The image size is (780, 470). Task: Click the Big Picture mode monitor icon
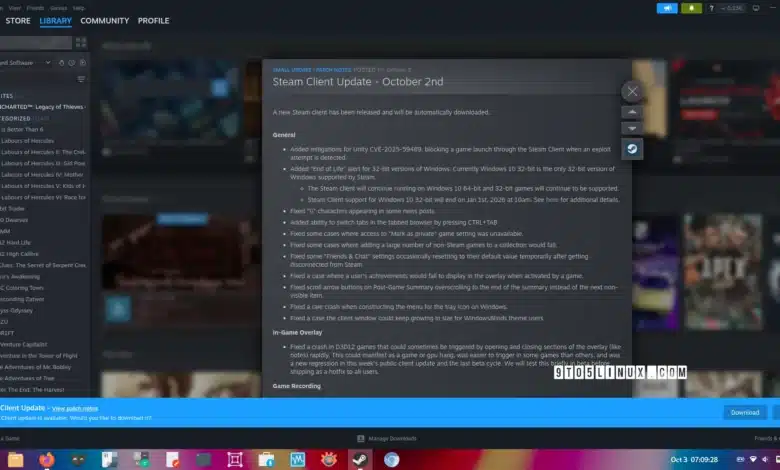756,8
